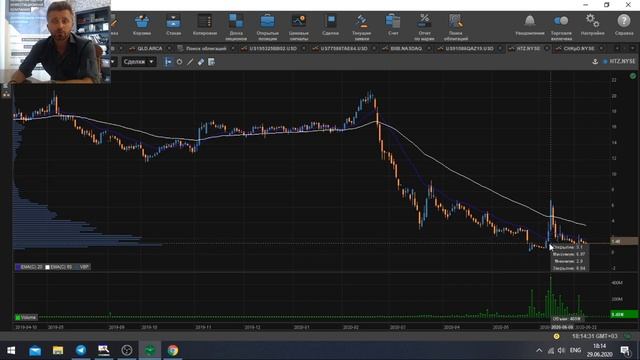Close the BIIB.NASDAQ tab
This screenshot has width=640, height=360.
coord(429,49)
